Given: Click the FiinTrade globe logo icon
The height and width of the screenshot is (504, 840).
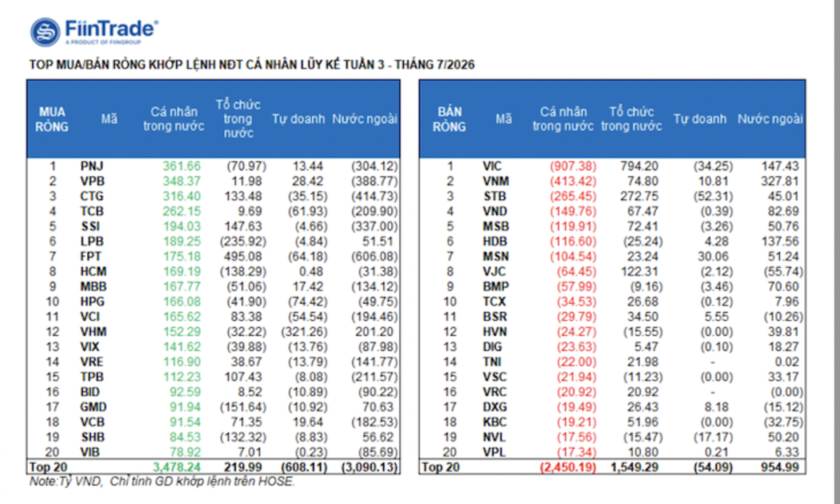Looking at the screenshot, I should coord(45,32).
